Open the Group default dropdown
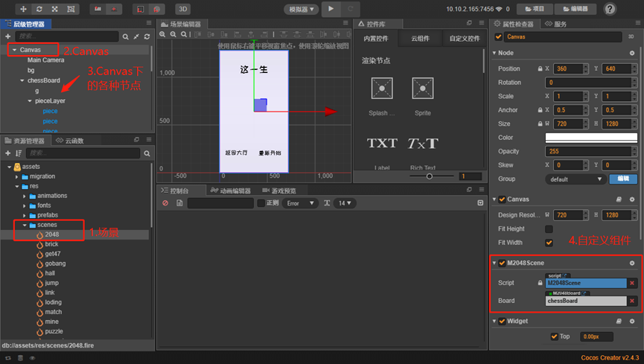 point(576,179)
